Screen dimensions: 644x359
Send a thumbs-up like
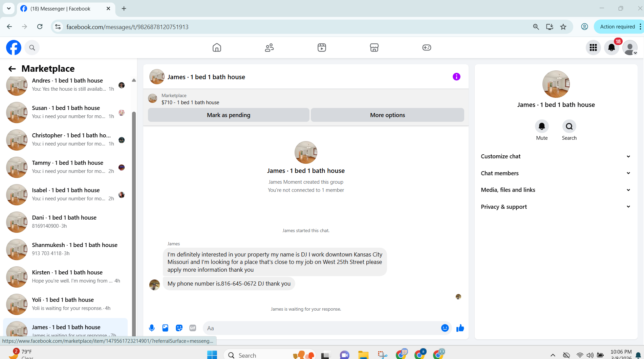tap(460, 328)
